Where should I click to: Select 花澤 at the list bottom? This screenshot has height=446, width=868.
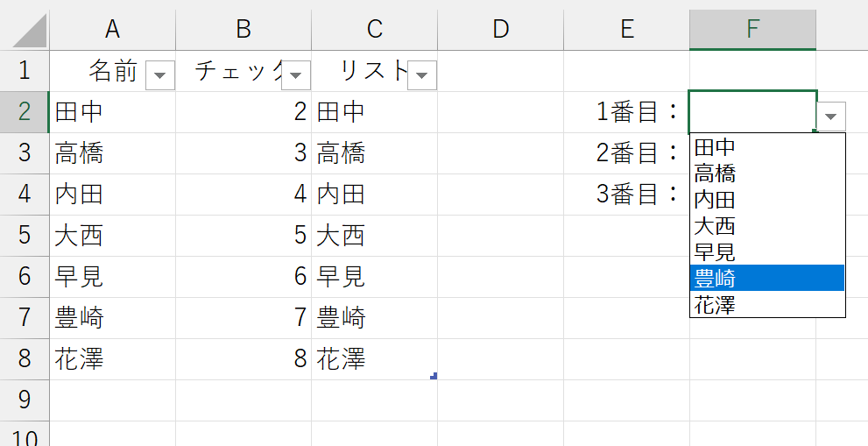point(767,304)
